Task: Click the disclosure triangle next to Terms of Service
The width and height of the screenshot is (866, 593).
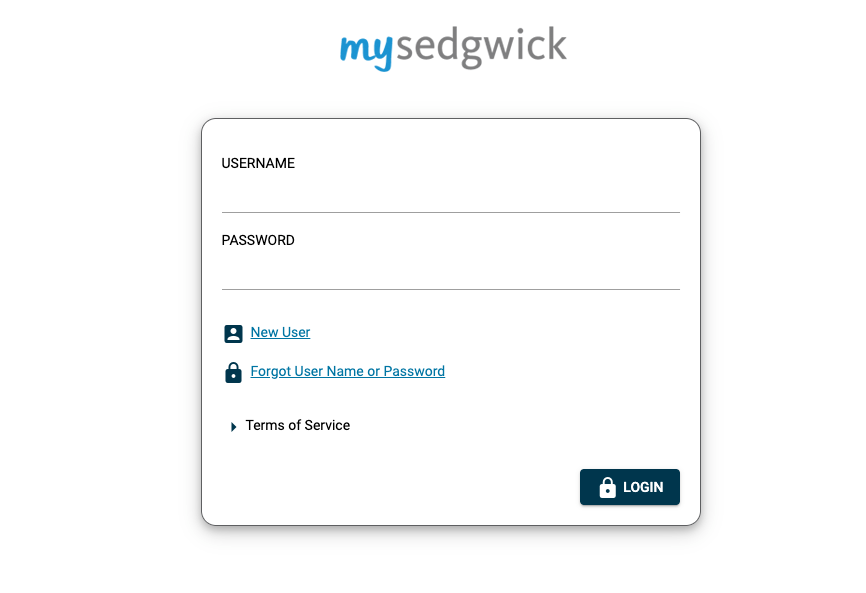Action: [x=233, y=425]
